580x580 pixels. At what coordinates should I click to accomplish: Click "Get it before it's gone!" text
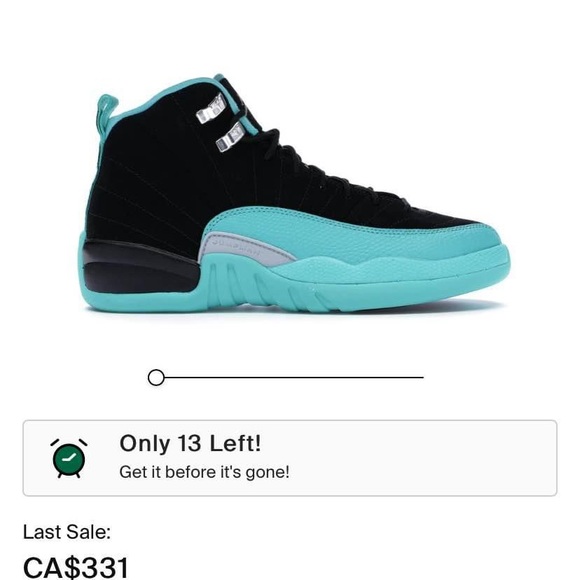pyautogui.click(x=204, y=472)
